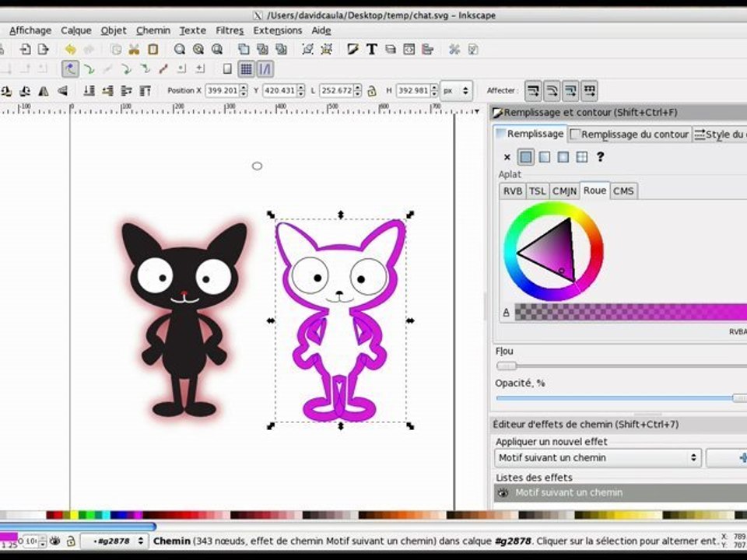Adjust the Flou blur slider handle
The height and width of the screenshot is (560, 747).
(x=507, y=366)
